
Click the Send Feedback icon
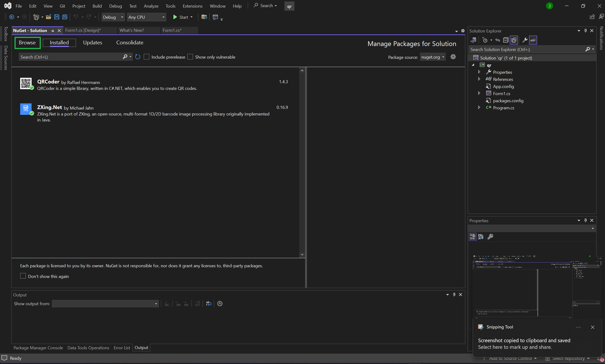[601, 17]
